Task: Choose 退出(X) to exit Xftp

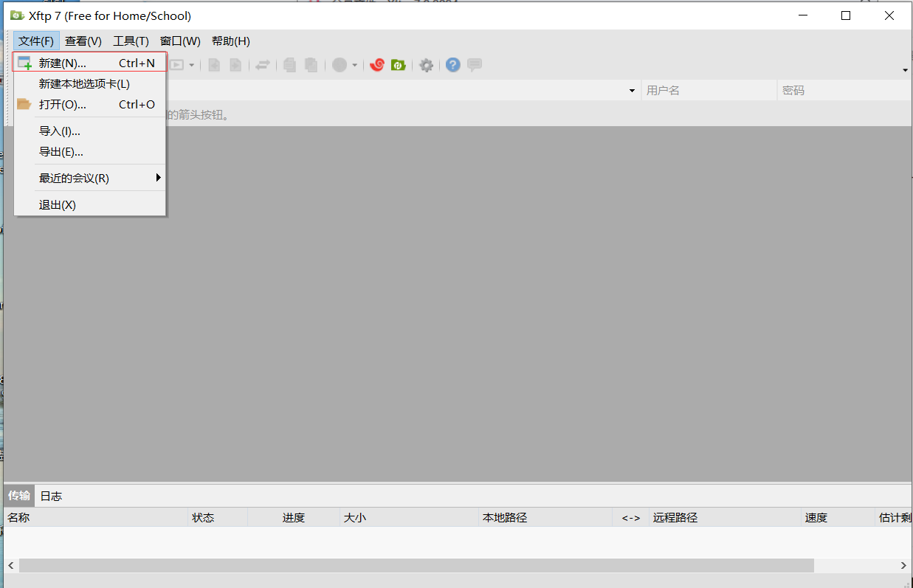Action: 90,205
